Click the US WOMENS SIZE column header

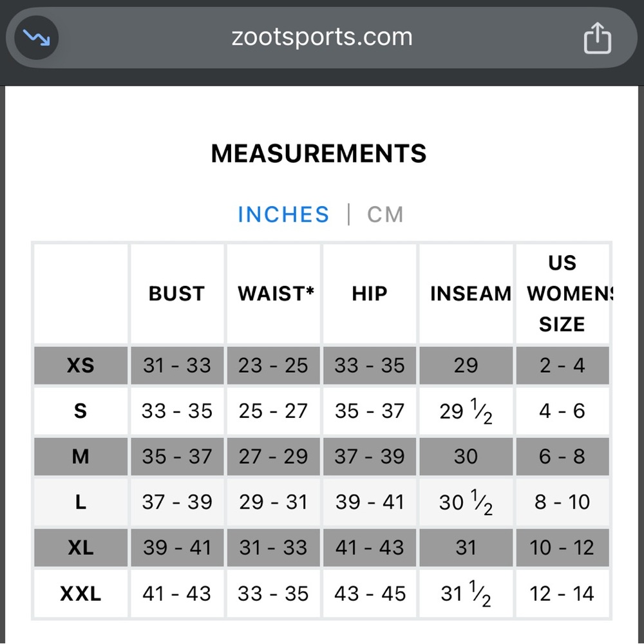562,294
